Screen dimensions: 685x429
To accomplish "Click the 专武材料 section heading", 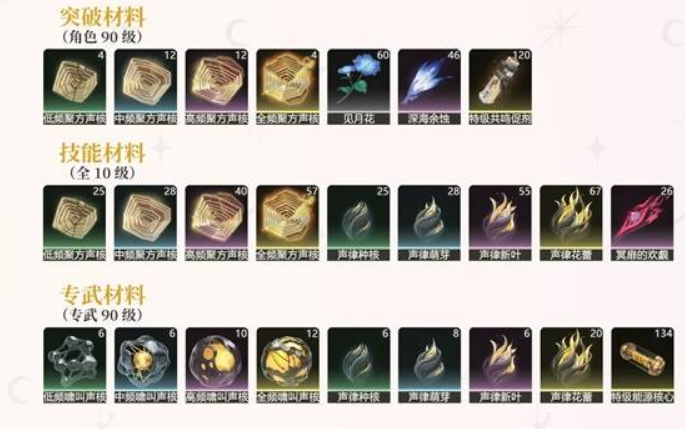I will (x=103, y=295).
